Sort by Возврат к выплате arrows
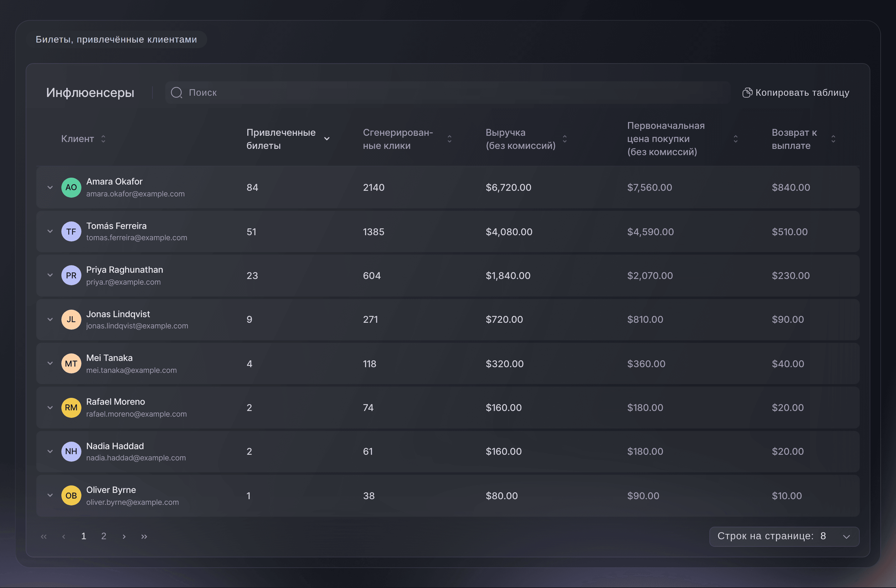The image size is (896, 588). coord(833,139)
